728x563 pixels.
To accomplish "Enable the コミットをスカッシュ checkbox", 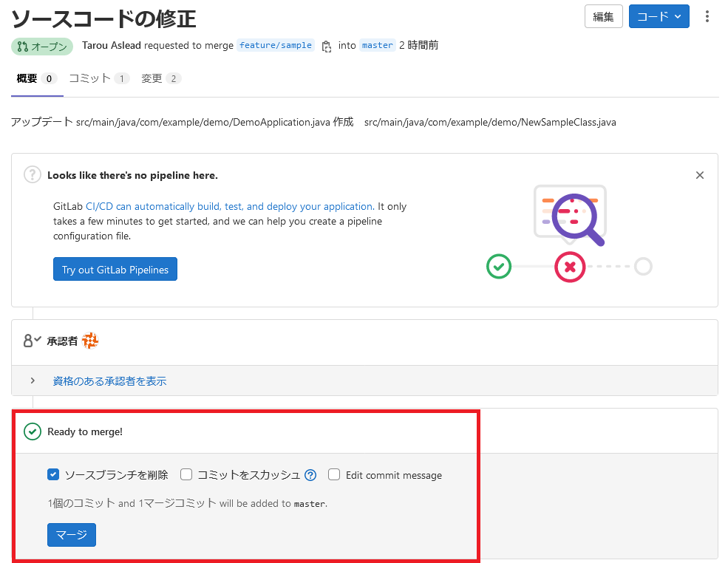I will (186, 474).
